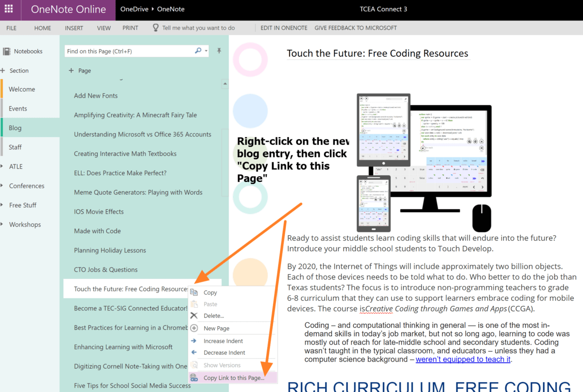The image size is (583, 392).
Task: Open Planning Holiday Lessons page
Action: click(x=110, y=250)
